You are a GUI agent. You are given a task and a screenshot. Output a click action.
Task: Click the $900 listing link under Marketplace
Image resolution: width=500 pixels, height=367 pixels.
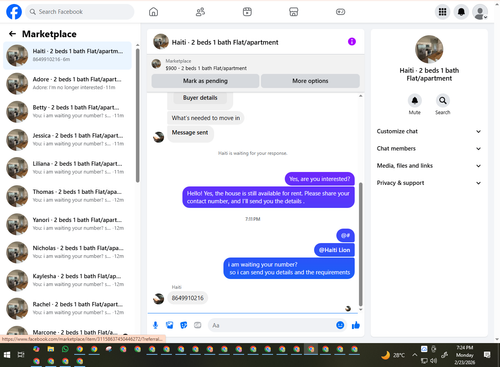(x=206, y=68)
